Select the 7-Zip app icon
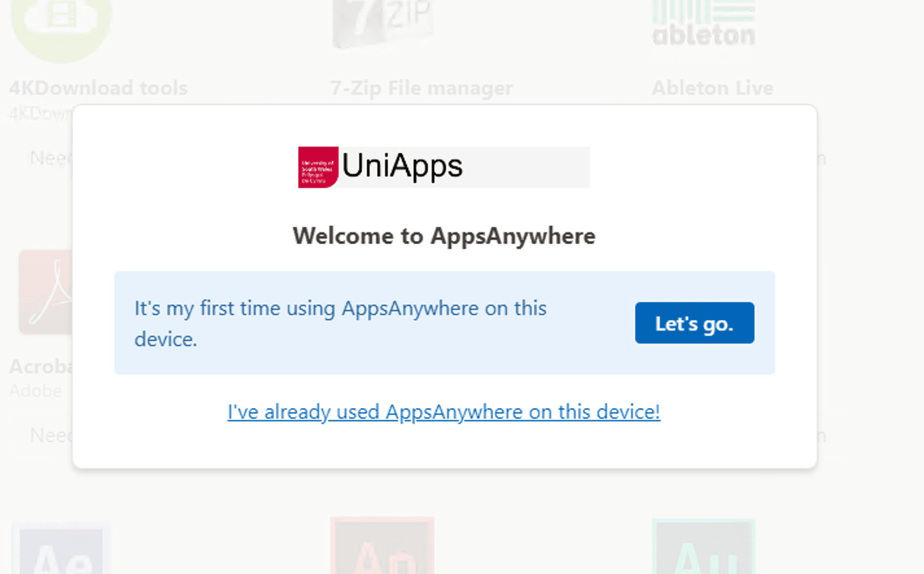The height and width of the screenshot is (574, 924). [x=383, y=23]
